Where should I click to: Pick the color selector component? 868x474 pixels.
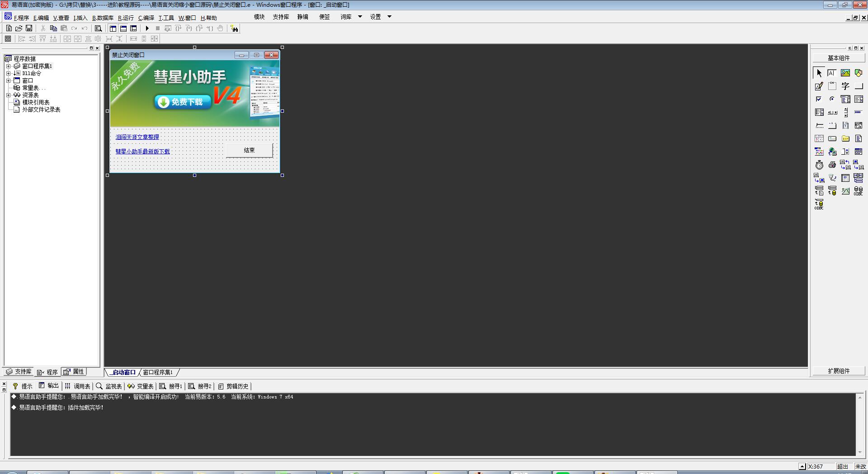tap(819, 152)
